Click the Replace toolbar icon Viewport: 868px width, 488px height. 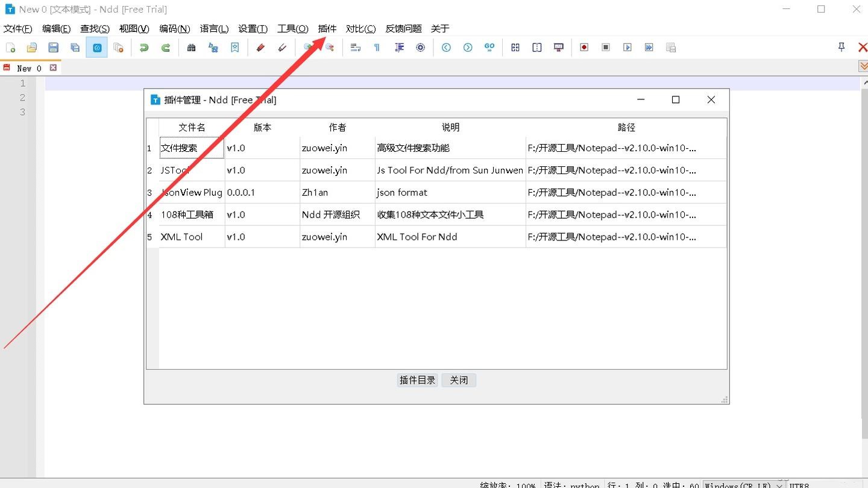(x=213, y=48)
